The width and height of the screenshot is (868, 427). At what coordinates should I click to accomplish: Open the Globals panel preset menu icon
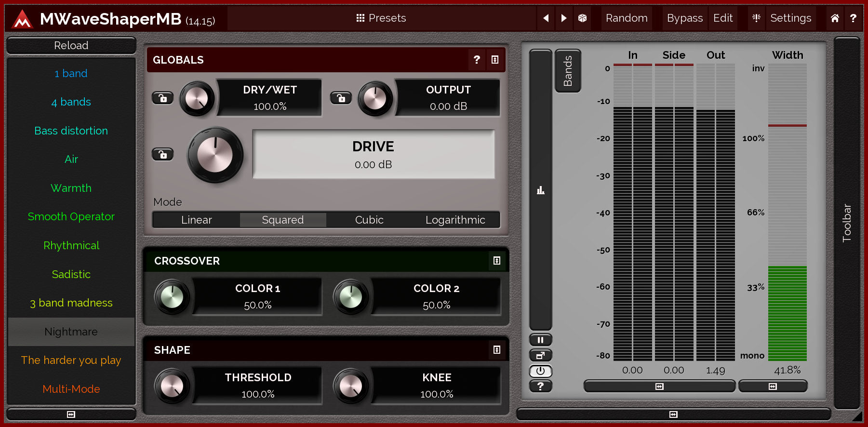(x=495, y=60)
